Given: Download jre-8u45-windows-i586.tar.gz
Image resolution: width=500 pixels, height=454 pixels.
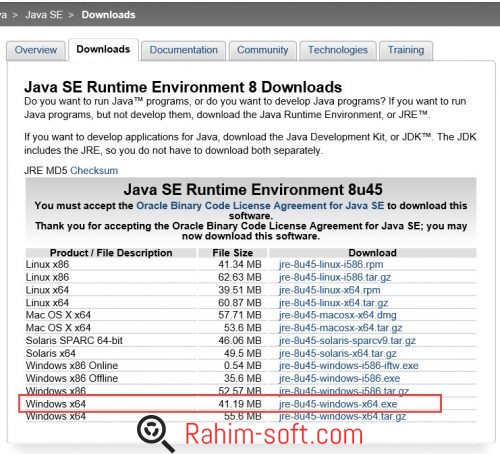Looking at the screenshot, I should click(x=344, y=391).
